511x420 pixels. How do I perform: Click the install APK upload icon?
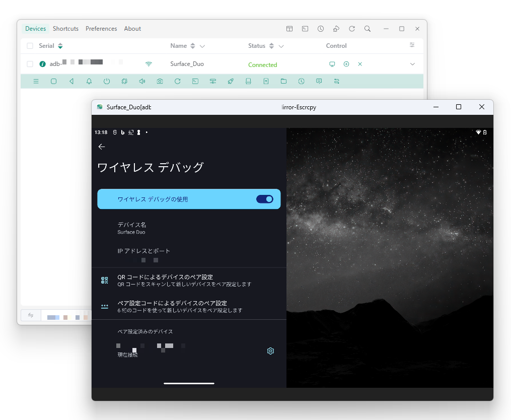(266, 81)
